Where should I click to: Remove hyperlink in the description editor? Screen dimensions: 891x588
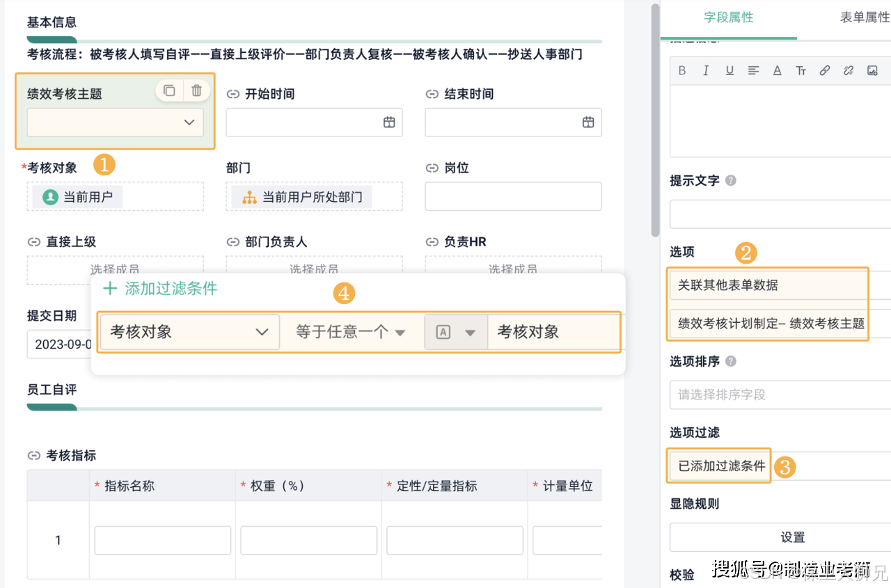pyautogui.click(x=849, y=70)
